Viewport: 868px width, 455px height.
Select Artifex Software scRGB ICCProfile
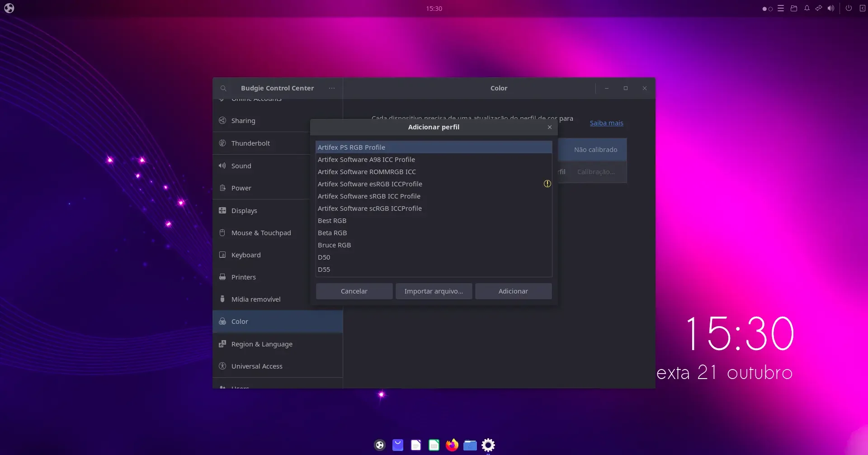tap(434, 209)
